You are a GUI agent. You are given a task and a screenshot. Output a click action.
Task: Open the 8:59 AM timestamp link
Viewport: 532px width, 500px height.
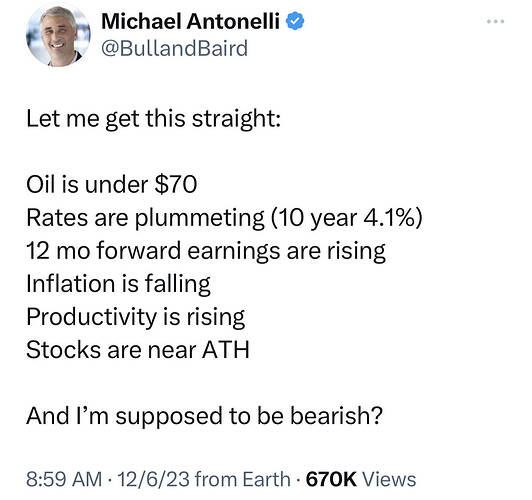64,479
